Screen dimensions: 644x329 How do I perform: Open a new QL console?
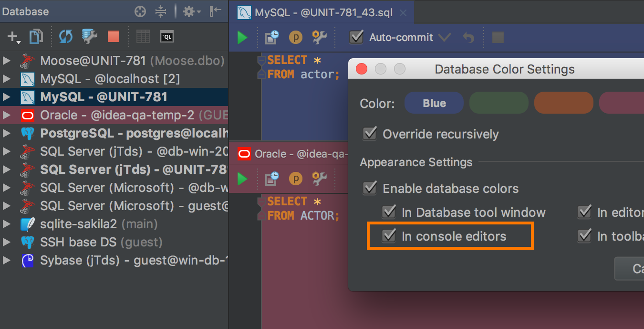pos(166,37)
